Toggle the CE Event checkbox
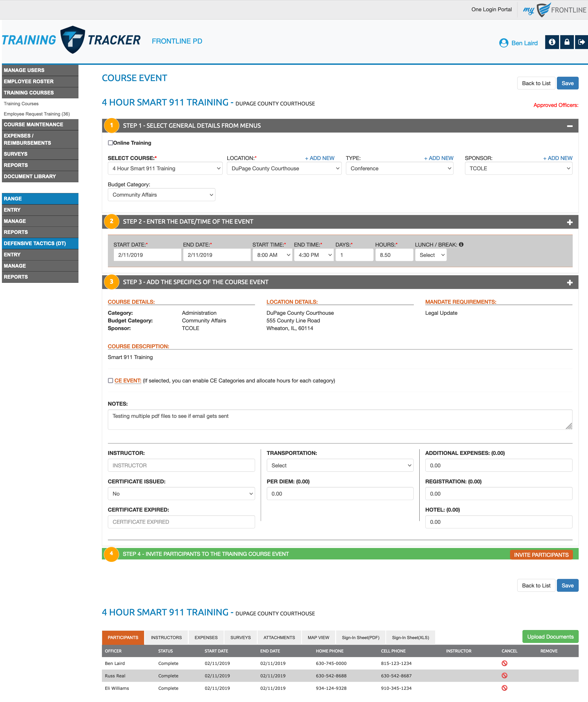The width and height of the screenshot is (588, 702). click(x=110, y=380)
